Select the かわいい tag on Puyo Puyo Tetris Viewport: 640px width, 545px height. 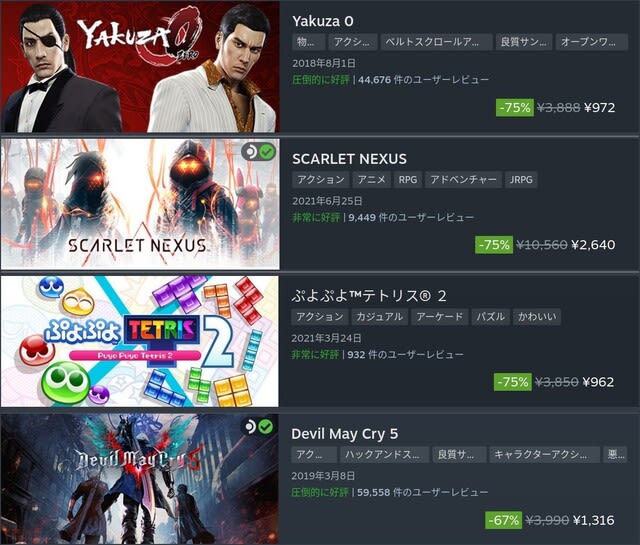point(537,317)
